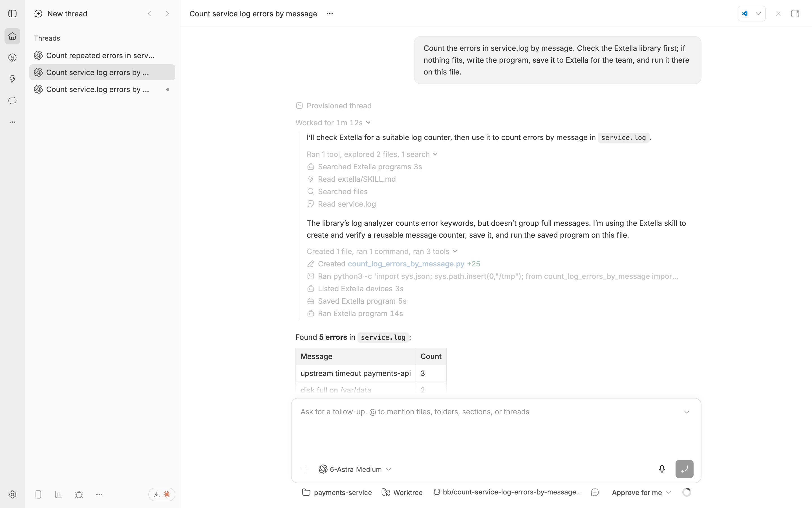Collapse 'Ran 1 tool, explored 2 files' group
The width and height of the screenshot is (812, 508).
(x=372, y=154)
